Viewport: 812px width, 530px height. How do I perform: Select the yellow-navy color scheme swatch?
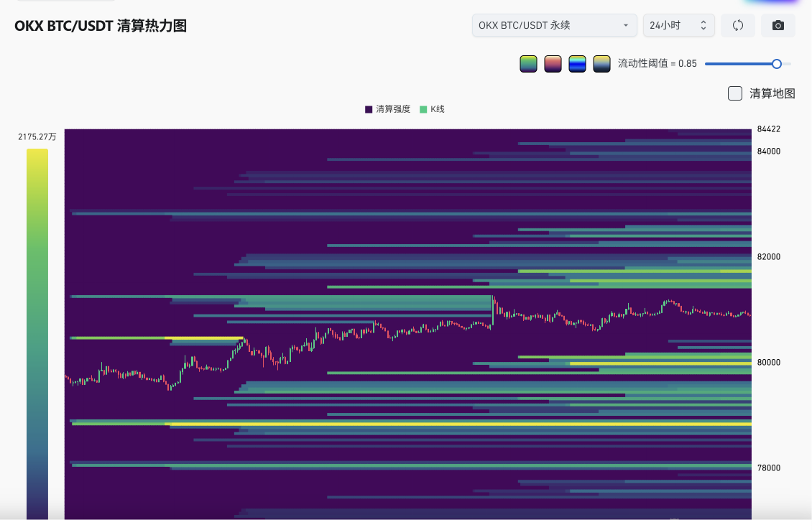tap(601, 64)
